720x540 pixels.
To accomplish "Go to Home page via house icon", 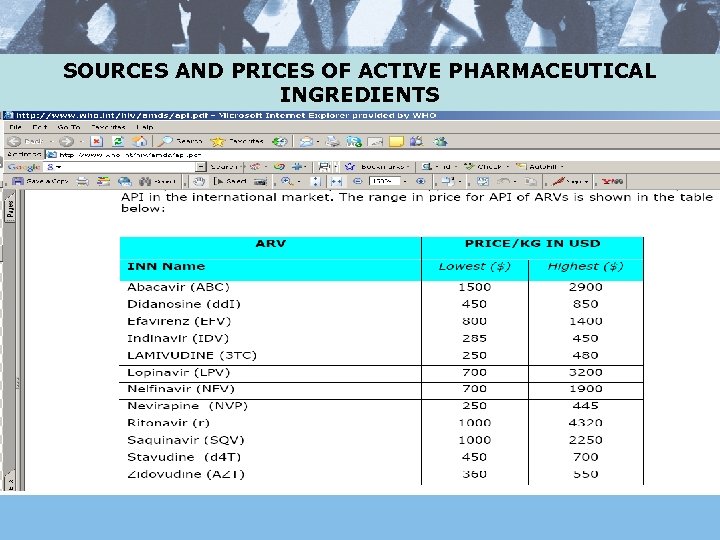I will 140,141.
